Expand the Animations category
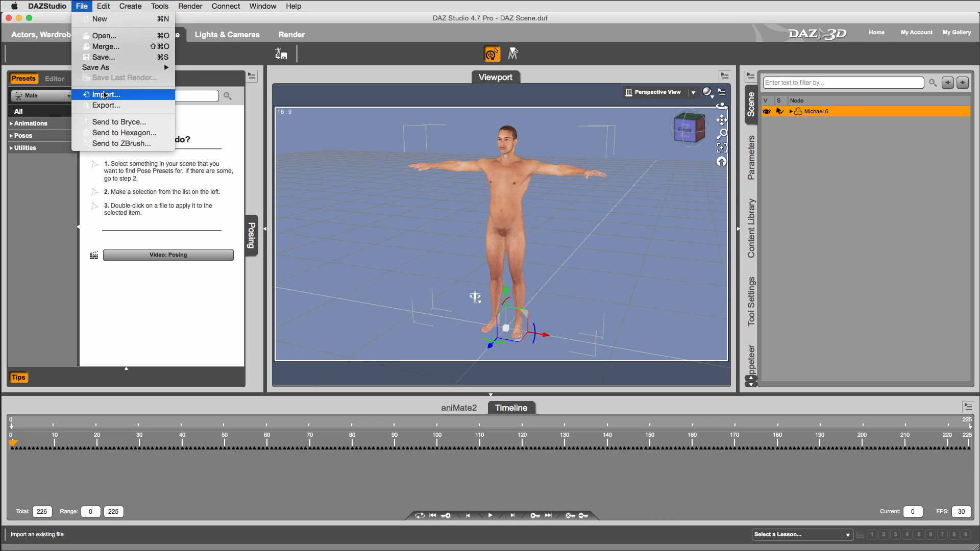980x551 pixels. tap(11, 123)
